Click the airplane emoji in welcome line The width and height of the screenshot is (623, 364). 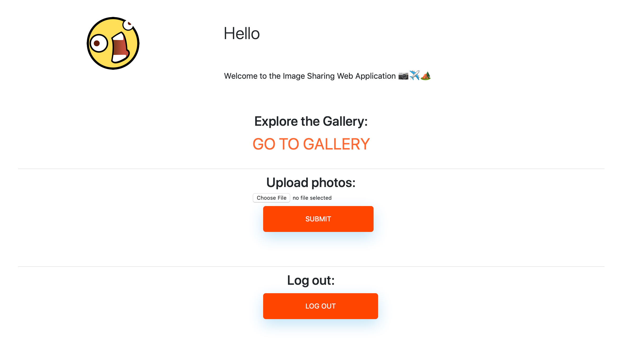pos(414,76)
